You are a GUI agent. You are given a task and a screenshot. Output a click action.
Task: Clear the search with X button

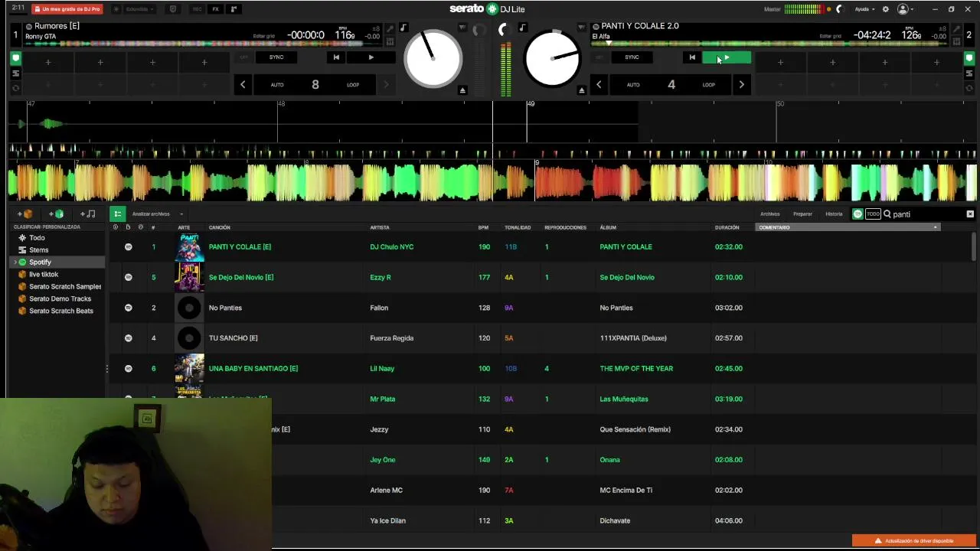click(x=970, y=214)
